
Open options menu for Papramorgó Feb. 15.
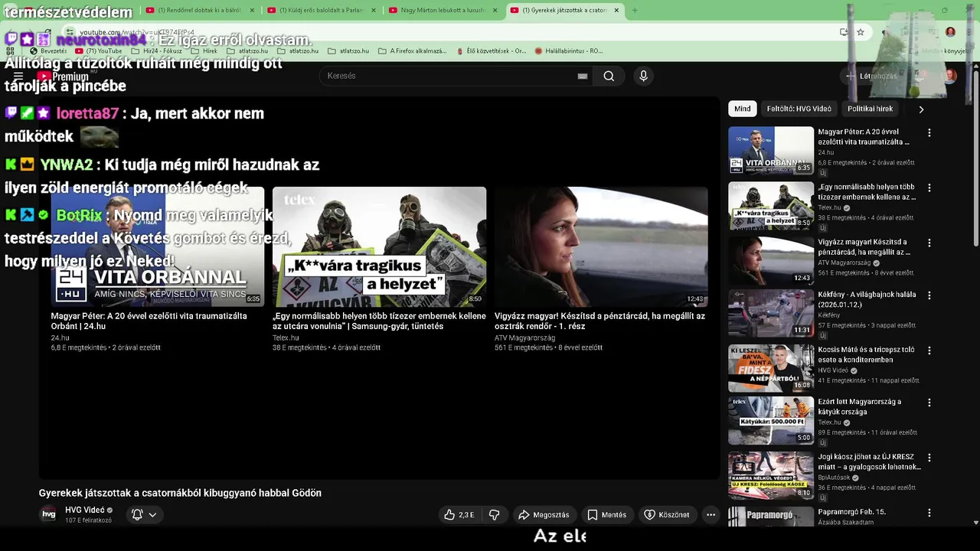pyautogui.click(x=929, y=512)
